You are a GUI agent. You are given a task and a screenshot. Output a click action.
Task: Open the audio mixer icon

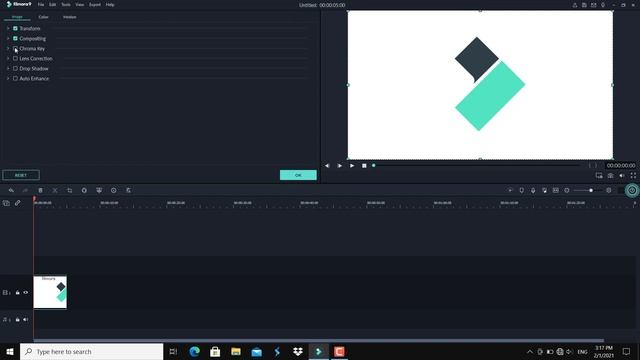pos(544,191)
